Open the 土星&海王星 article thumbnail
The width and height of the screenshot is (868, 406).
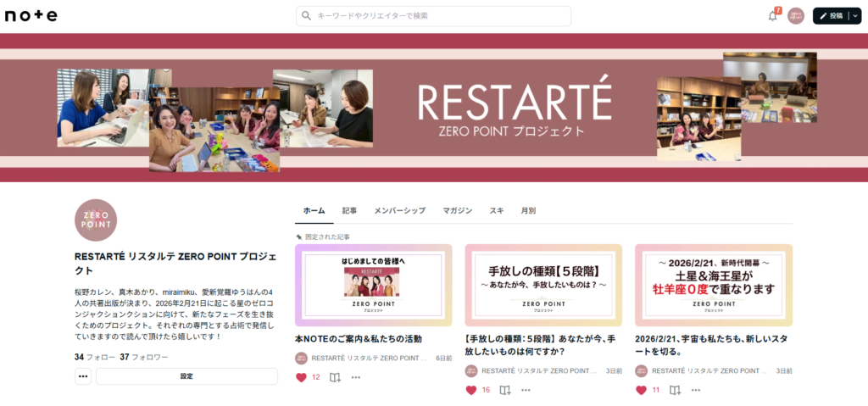click(714, 286)
